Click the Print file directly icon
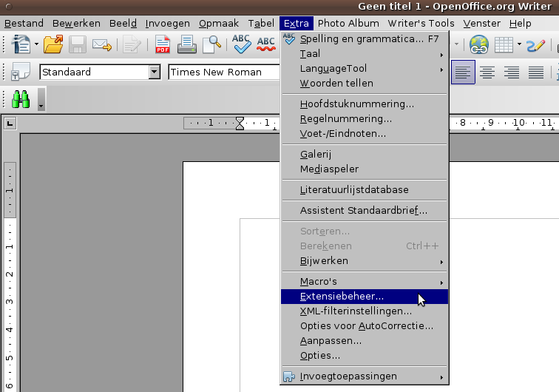 tap(186, 44)
